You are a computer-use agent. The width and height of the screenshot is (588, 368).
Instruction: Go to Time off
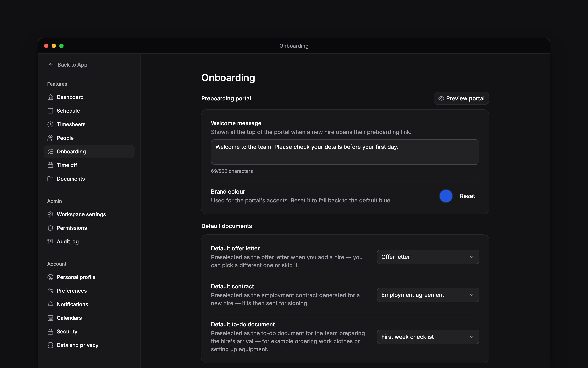click(x=89, y=165)
